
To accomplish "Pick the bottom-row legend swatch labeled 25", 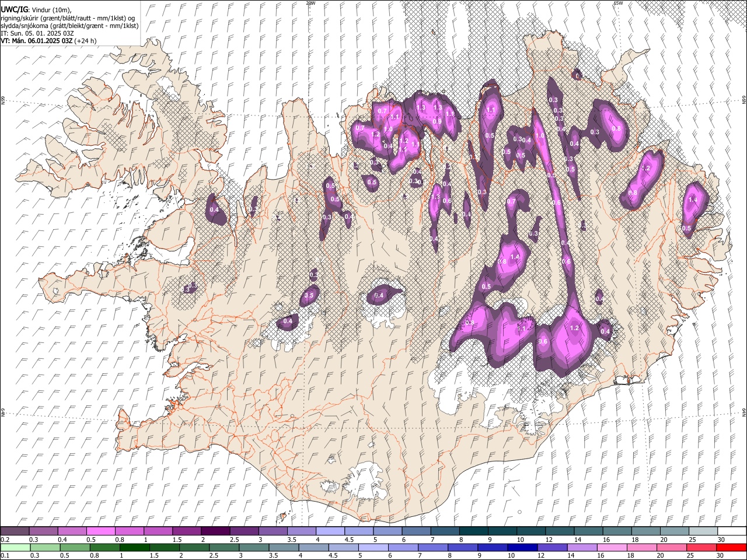I will click(x=701, y=548).
